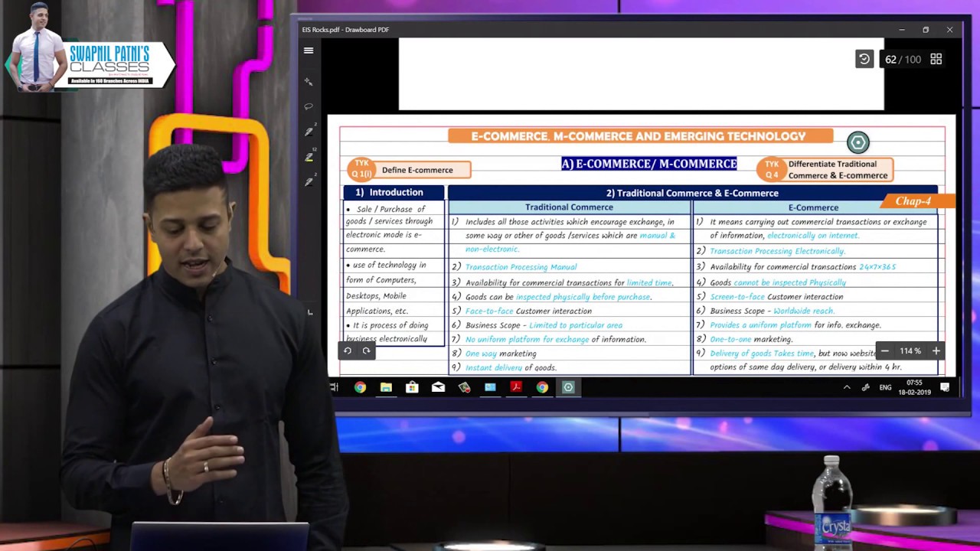Click 'EIS Rocks.pdf - Drawboard PDF' title
This screenshot has width=980, height=551.
(x=345, y=30)
